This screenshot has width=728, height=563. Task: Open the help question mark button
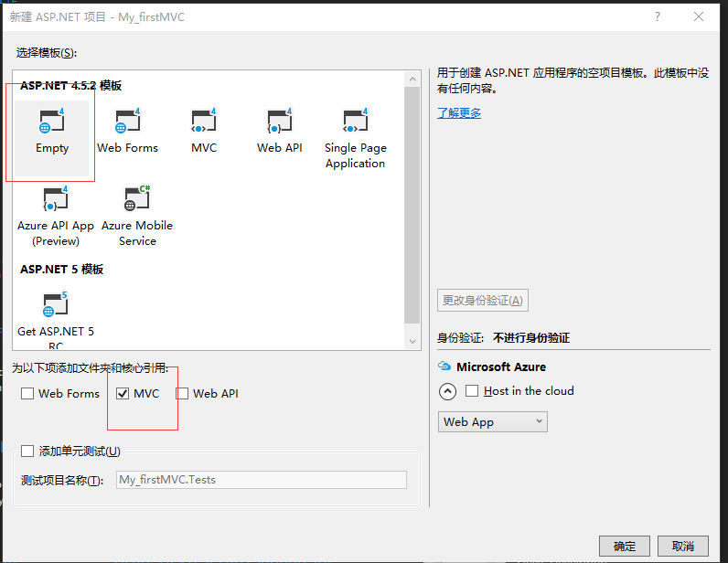click(658, 16)
